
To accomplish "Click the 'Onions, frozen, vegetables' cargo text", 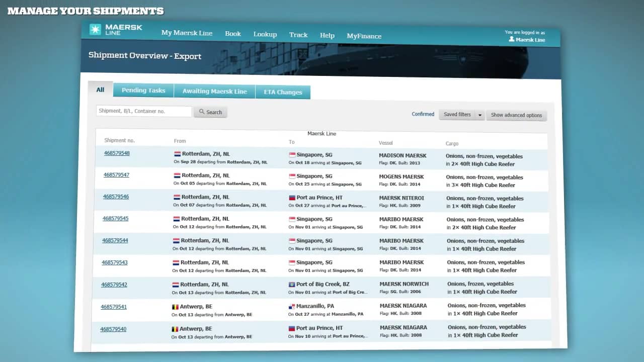I will click(x=480, y=284).
